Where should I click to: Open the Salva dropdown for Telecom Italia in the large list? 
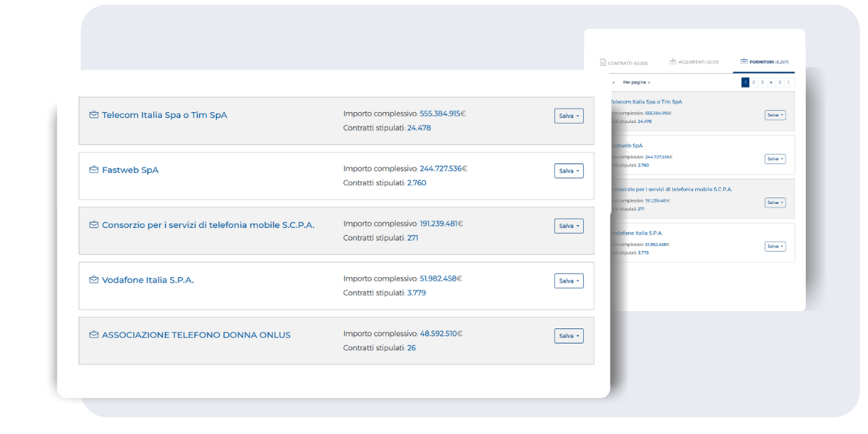point(569,116)
